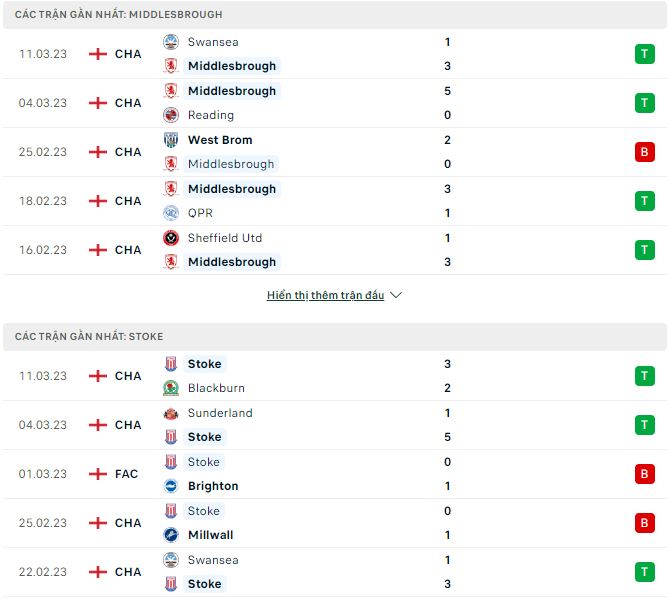This screenshot has width=670, height=601.
Task: Click the 'Hiển thị thêm trận đấu' link
Action: [x=326, y=296]
